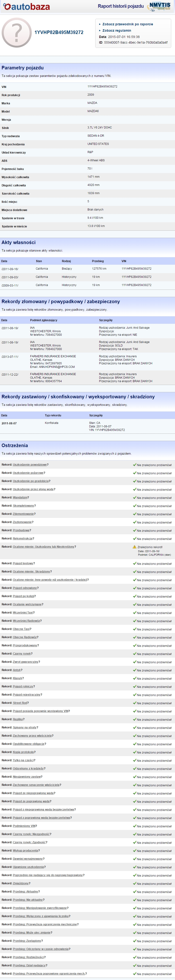Click the VIN number 1YVHP82B495M39272 in the header
This screenshot has width=175, height=980.
click(x=59, y=32)
